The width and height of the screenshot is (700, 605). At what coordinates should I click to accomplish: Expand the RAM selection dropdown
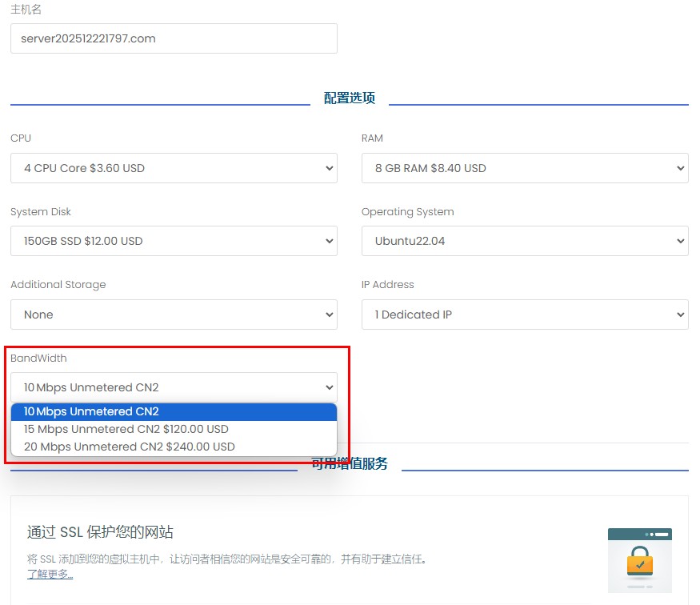[525, 168]
